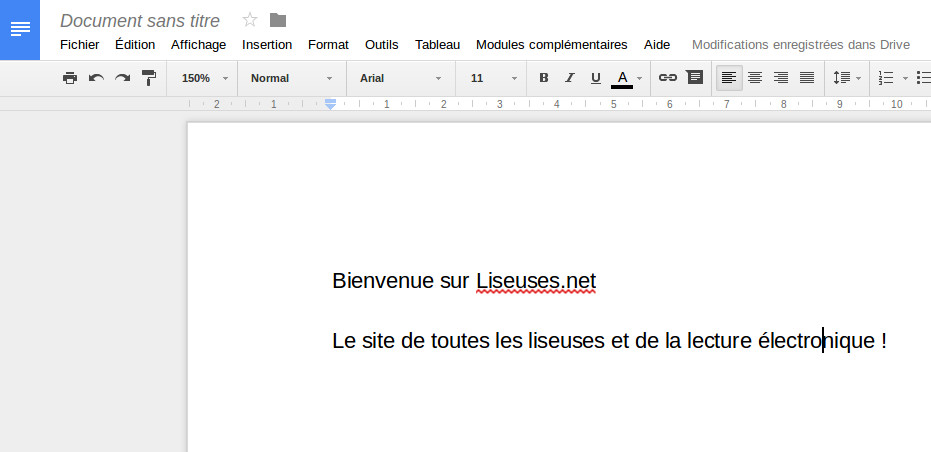Screen dimensions: 931x452
Task: Star the document with the star icon
Action: [250, 20]
